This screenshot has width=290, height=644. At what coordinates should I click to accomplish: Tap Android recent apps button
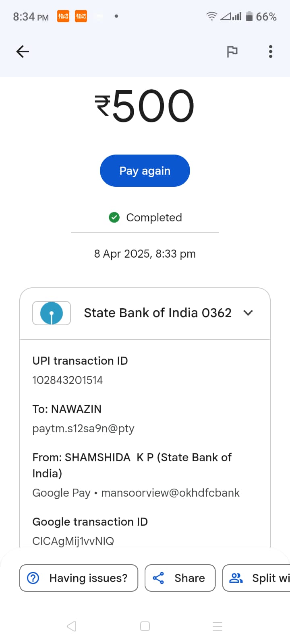pos(217,626)
